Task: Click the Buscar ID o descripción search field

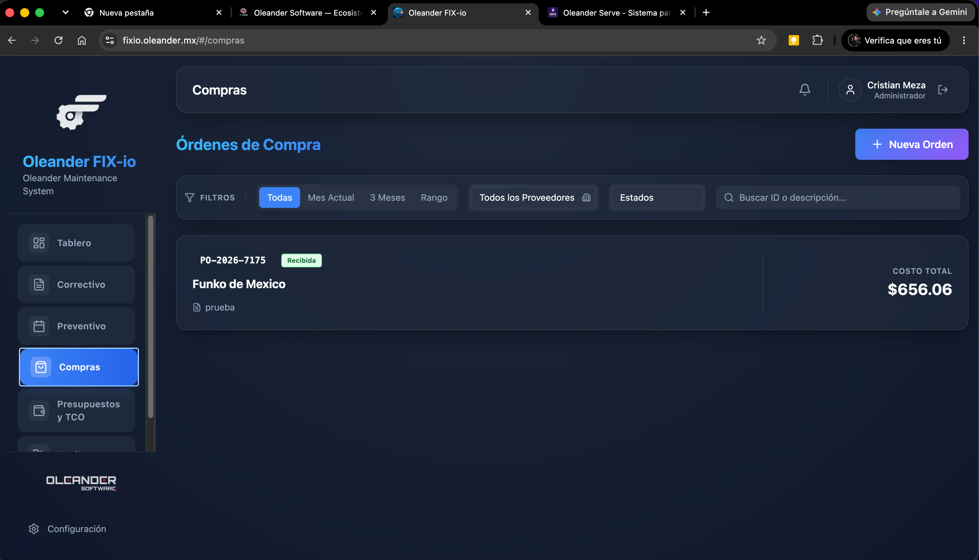Action: (838, 197)
